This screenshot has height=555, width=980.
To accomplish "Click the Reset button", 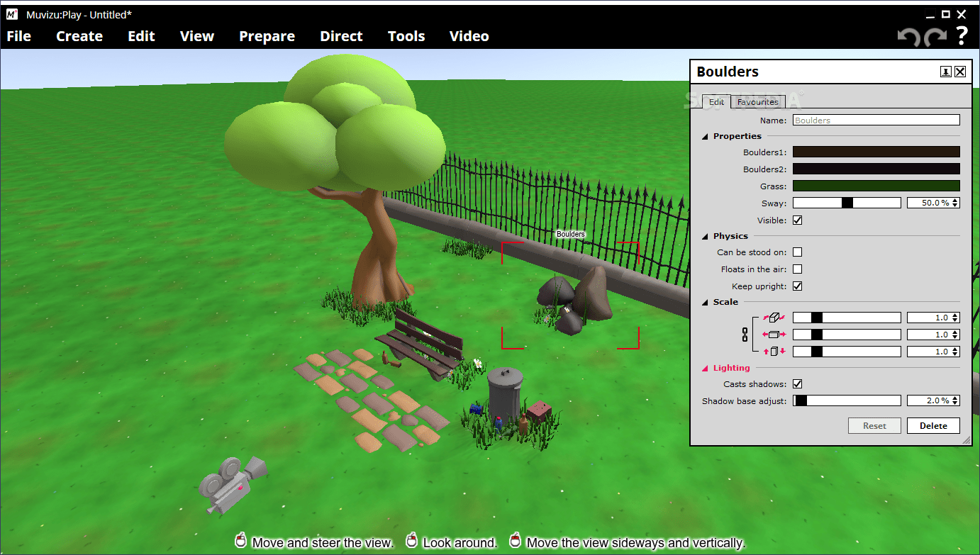I will [874, 425].
